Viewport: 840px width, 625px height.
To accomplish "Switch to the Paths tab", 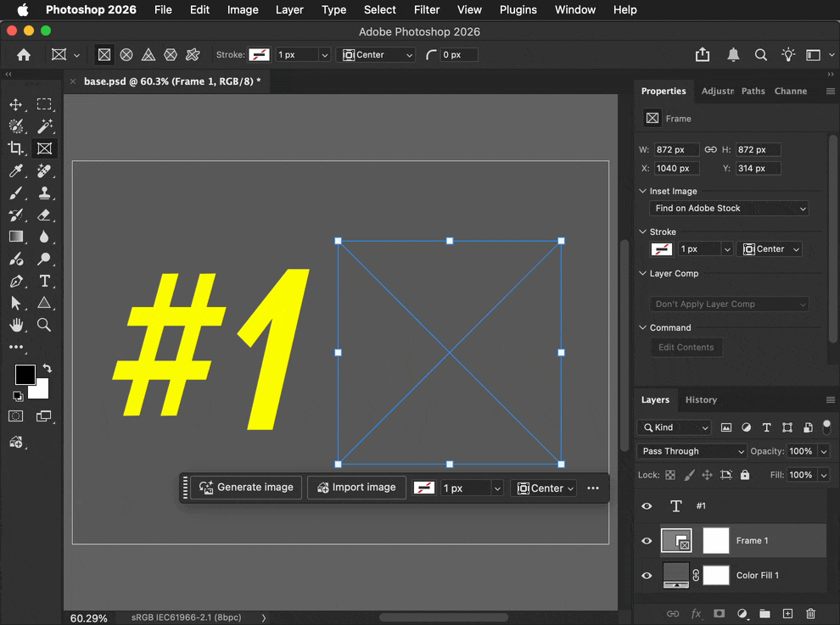I will click(x=753, y=91).
